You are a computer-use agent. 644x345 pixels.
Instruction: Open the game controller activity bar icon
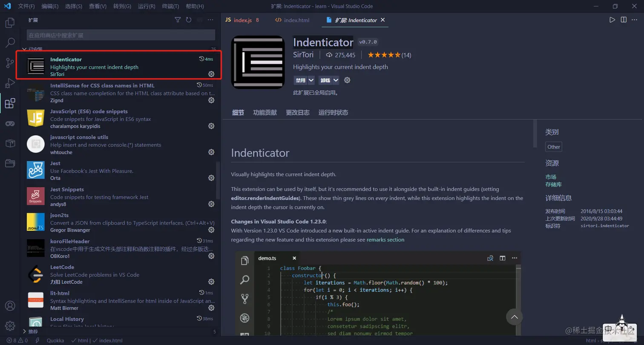click(10, 123)
